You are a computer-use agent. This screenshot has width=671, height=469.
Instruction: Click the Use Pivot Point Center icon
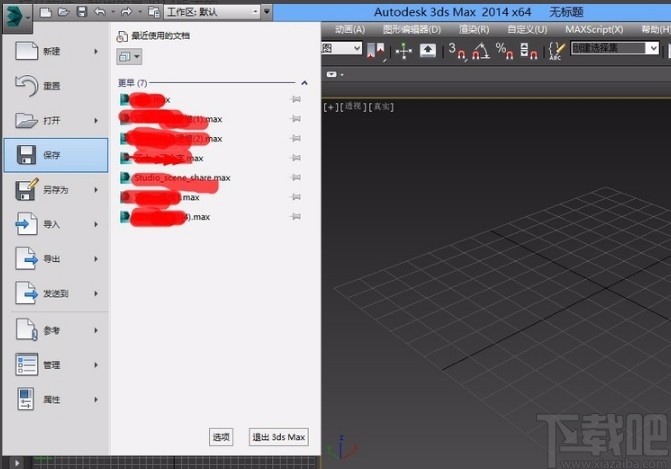click(x=376, y=50)
